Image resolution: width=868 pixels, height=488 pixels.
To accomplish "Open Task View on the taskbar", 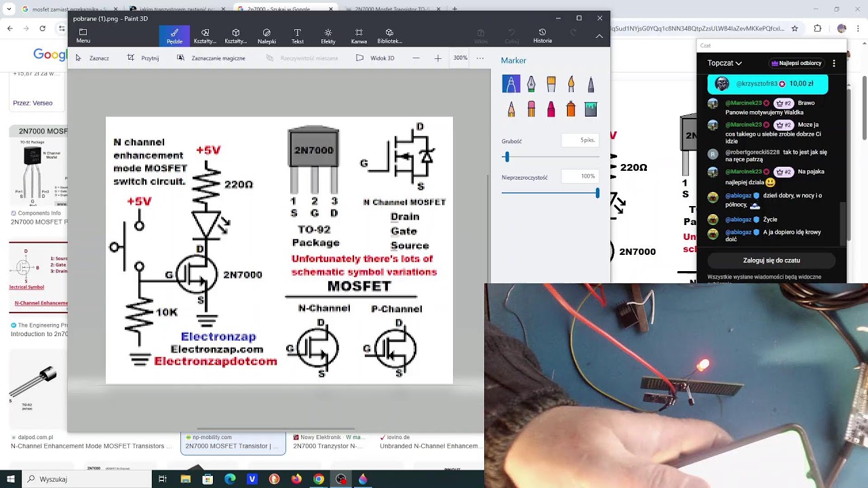I will (163, 479).
